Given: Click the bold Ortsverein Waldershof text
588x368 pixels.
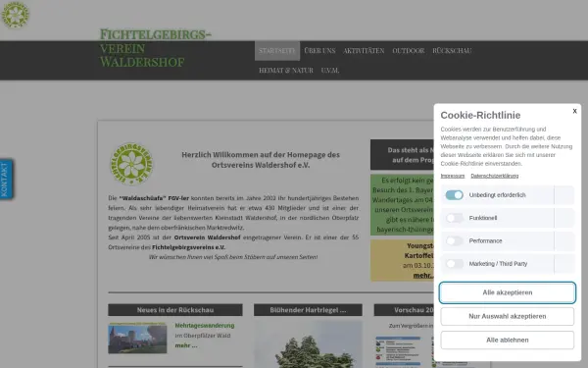Looking at the screenshot, I should coord(207,237).
